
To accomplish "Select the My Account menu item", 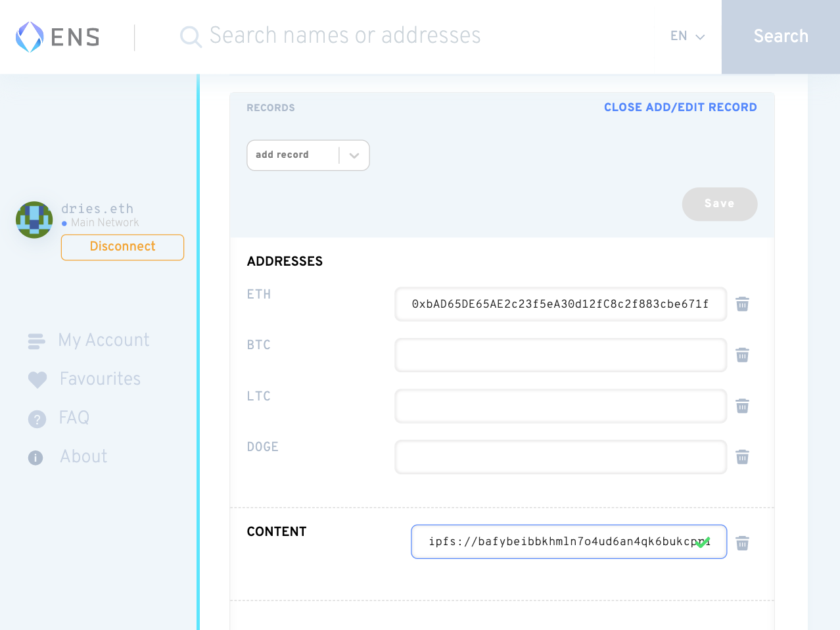I will point(103,340).
